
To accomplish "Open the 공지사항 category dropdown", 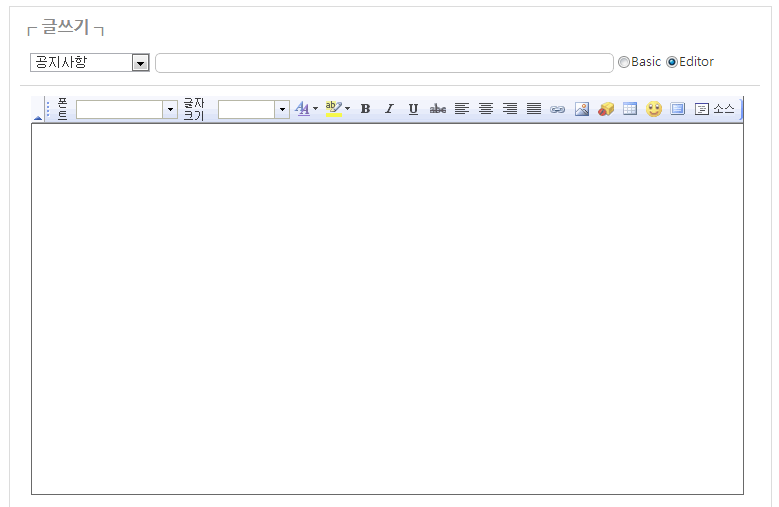I will click(140, 63).
